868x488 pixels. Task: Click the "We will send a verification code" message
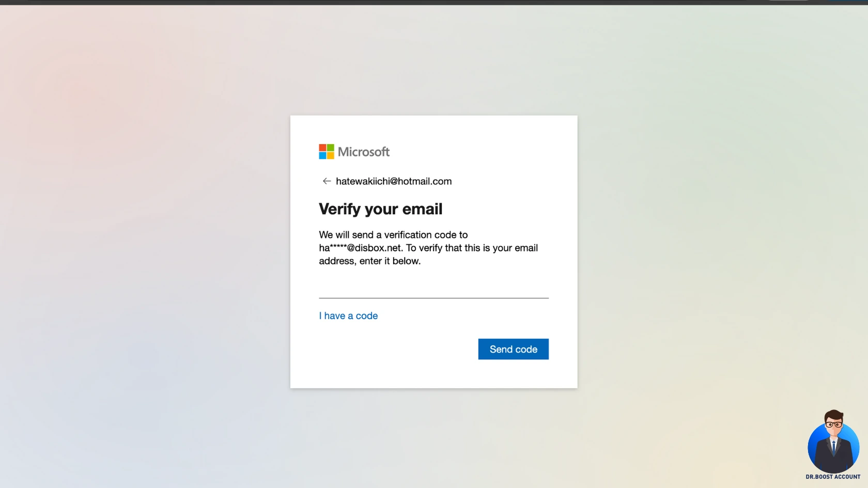click(x=428, y=248)
